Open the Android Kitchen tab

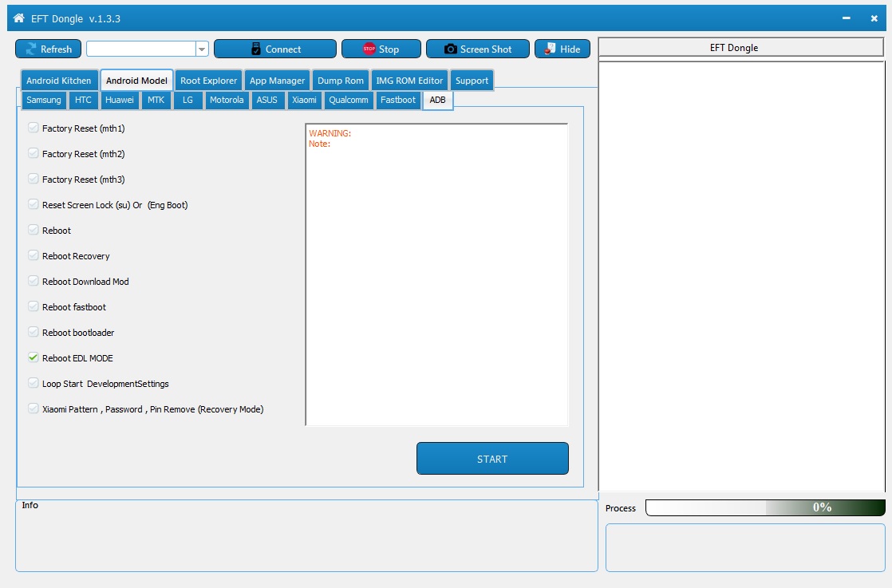[x=58, y=80]
